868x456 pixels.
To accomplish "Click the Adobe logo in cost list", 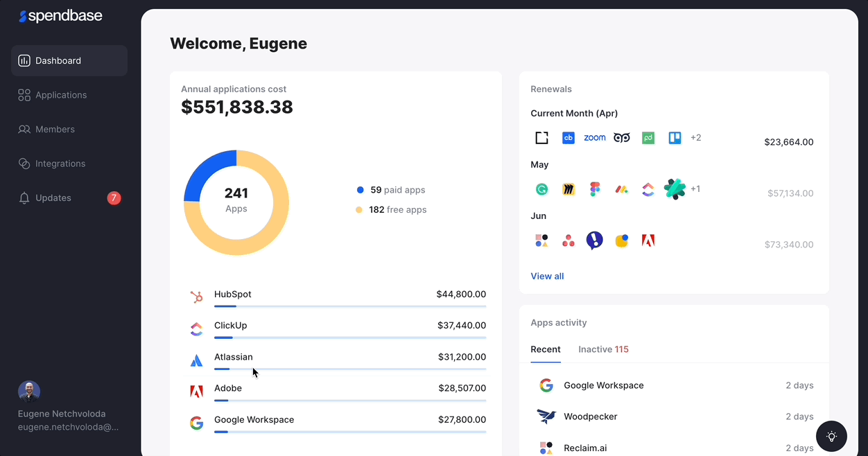I will pos(197,392).
